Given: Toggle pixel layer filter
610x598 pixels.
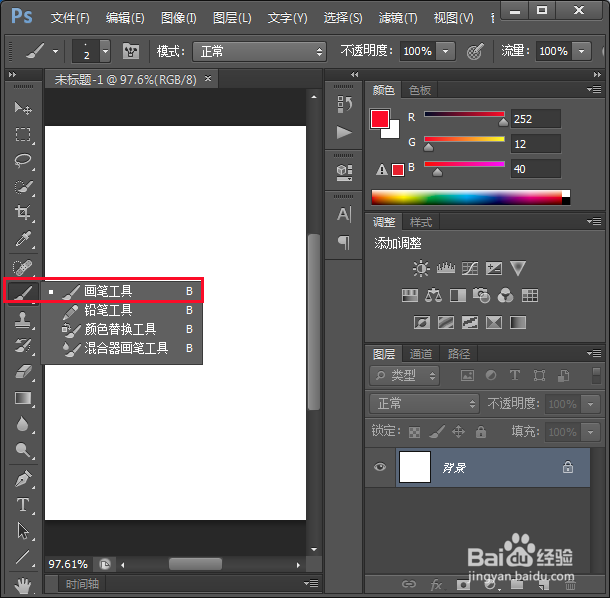Looking at the screenshot, I should click(x=467, y=375).
